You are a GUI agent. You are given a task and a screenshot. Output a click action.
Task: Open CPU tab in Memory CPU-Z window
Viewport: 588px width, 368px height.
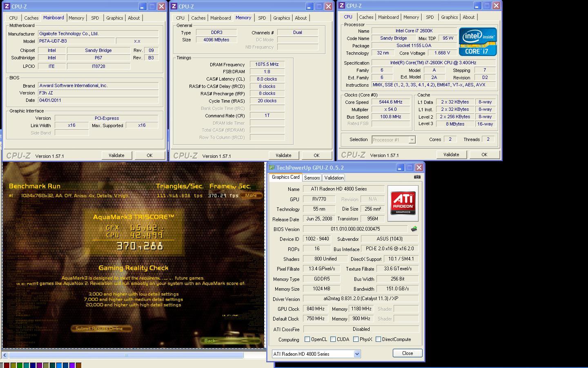(x=180, y=18)
